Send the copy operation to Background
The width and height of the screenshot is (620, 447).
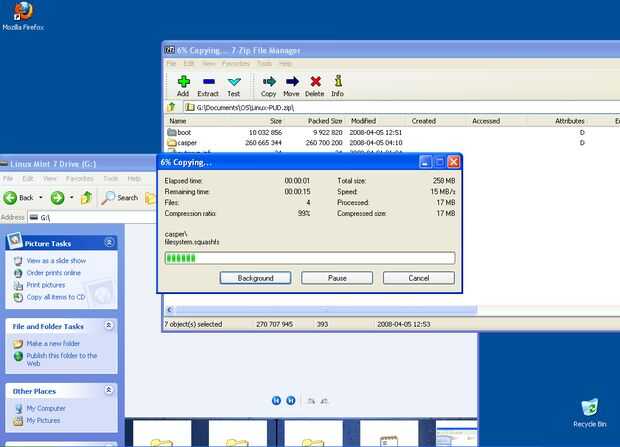(255, 278)
